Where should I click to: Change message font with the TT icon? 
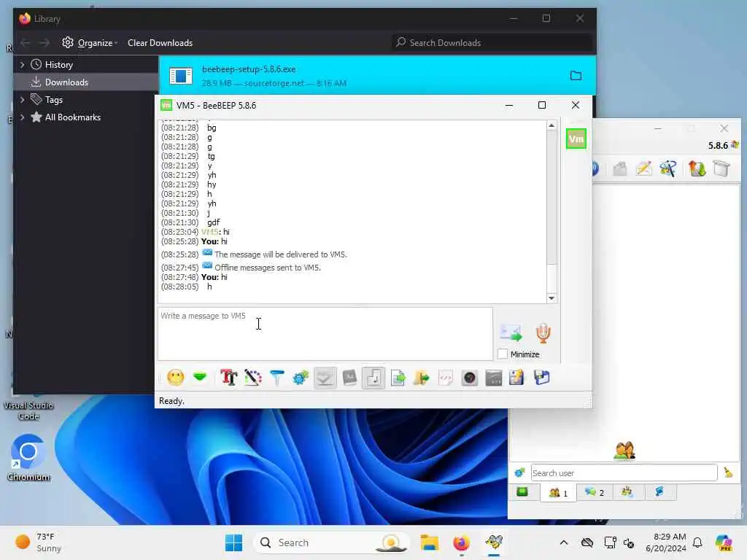pos(228,378)
